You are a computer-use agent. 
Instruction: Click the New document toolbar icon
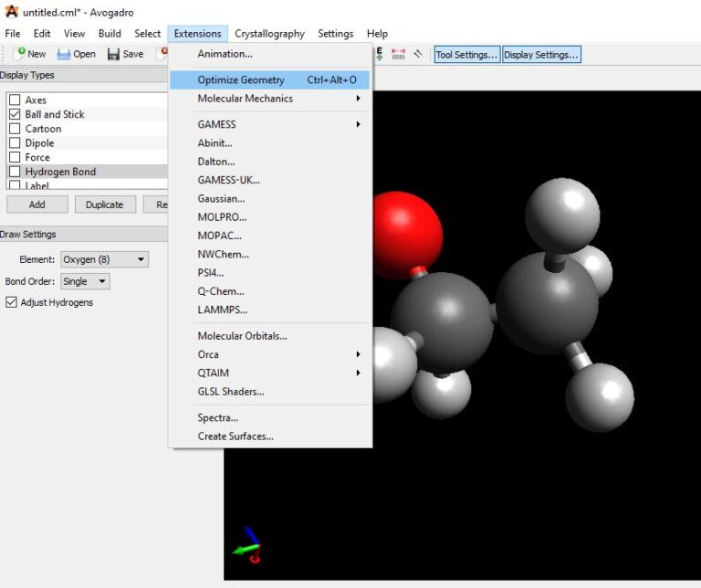tap(20, 54)
